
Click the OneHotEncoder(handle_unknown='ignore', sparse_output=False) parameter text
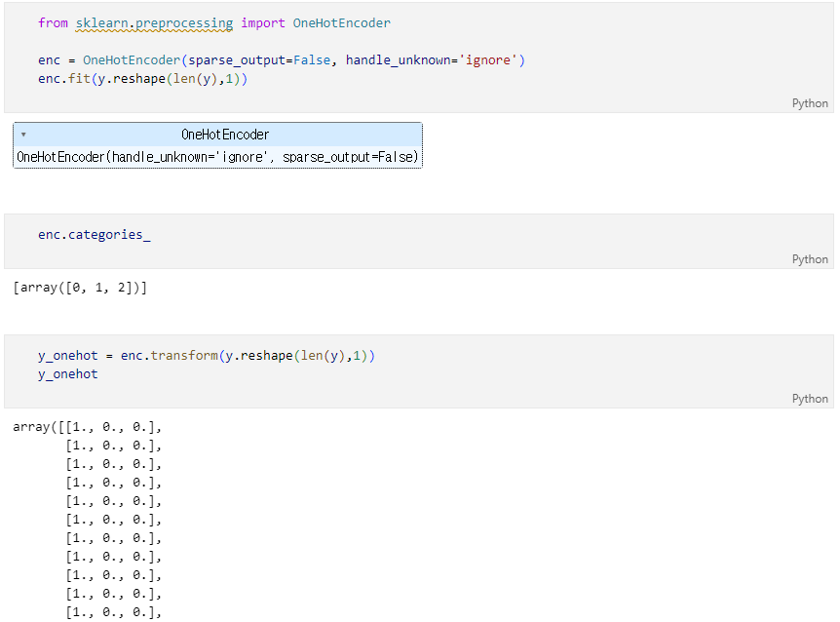coord(217,157)
